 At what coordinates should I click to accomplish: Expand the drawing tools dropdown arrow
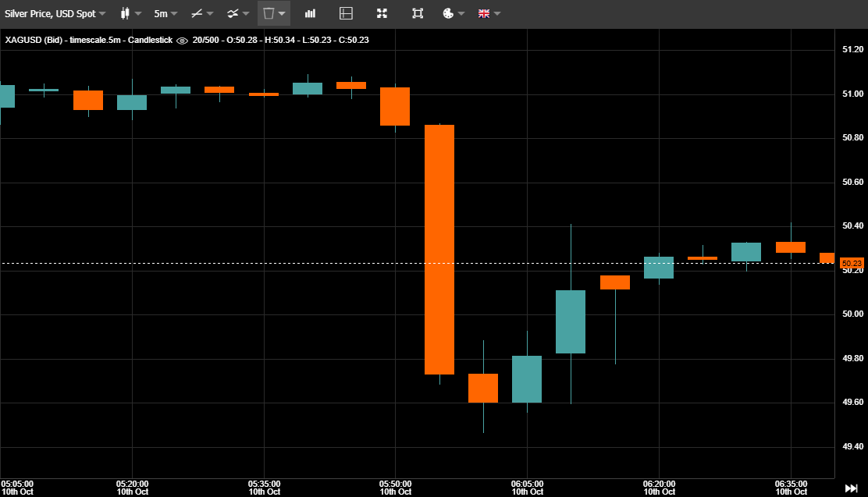tap(210, 13)
